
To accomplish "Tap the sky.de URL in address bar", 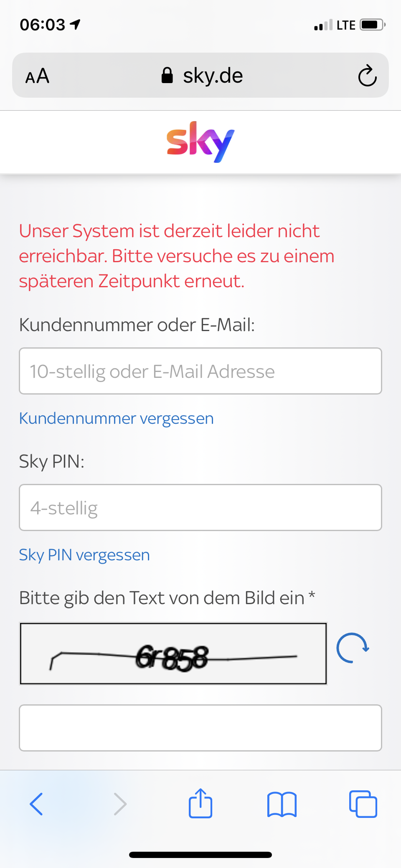I will 213,76.
